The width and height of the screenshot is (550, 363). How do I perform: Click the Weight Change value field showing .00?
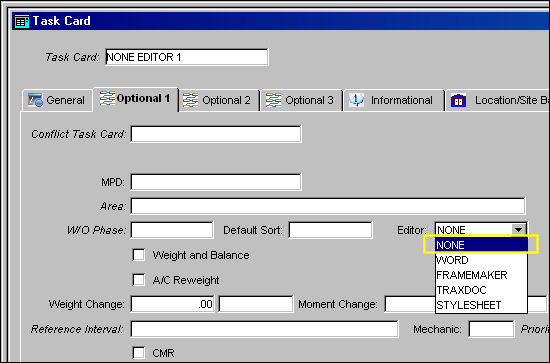[x=173, y=304]
